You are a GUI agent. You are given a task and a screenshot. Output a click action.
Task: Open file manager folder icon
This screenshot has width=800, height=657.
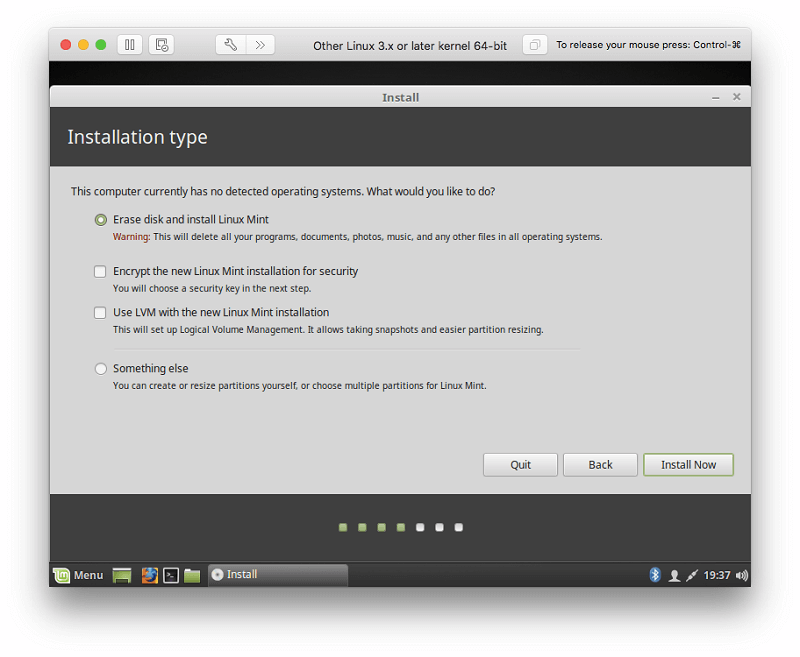point(192,575)
